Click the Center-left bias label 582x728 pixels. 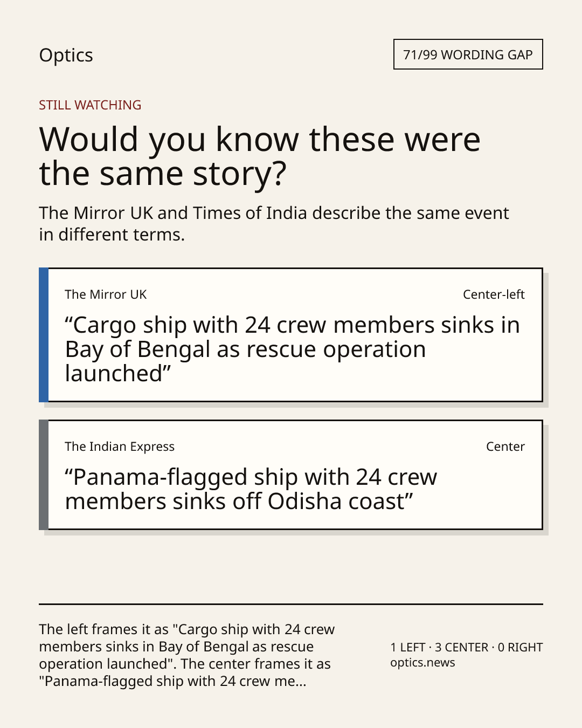494,294
